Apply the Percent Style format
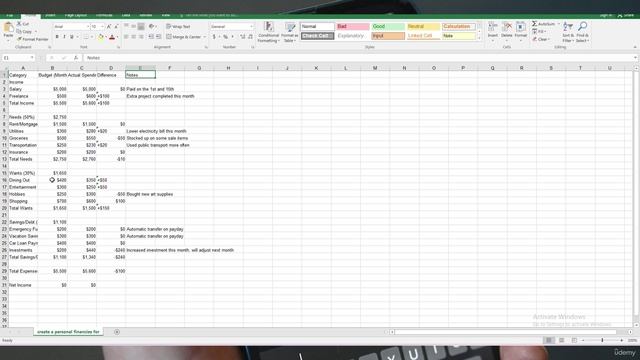Viewport: 640px width, 360px height. 225,37
